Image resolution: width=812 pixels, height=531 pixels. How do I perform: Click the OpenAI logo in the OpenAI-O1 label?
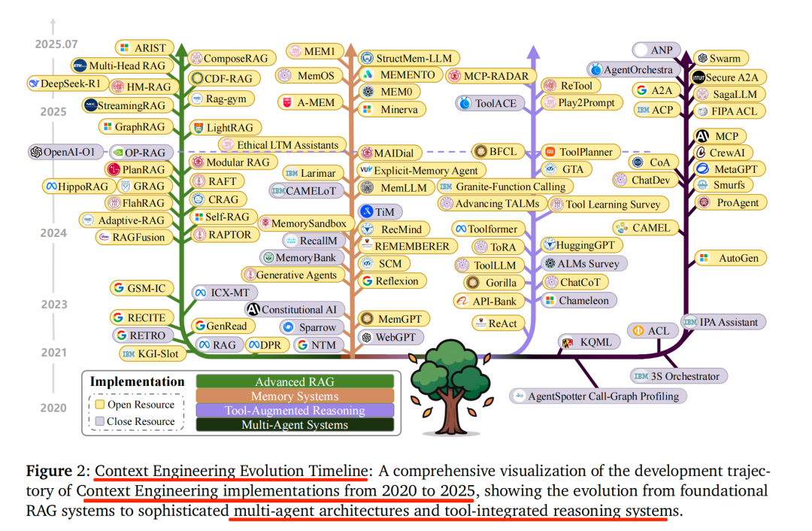pyautogui.click(x=36, y=152)
